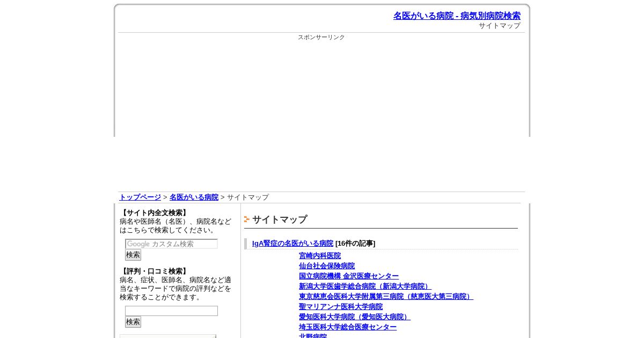Select the [16件の記事] count text
644x338 pixels.
click(355, 244)
